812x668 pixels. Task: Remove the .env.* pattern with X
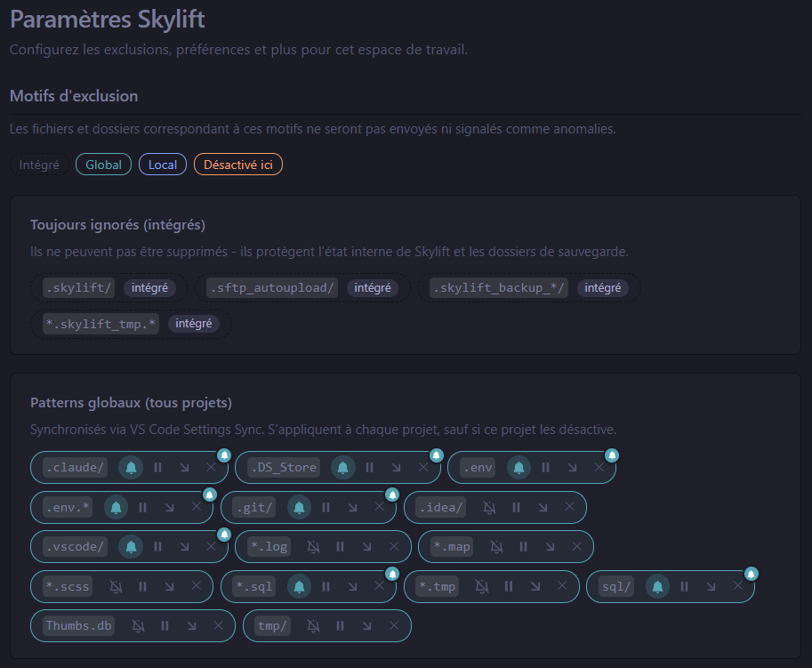pyautogui.click(x=197, y=506)
